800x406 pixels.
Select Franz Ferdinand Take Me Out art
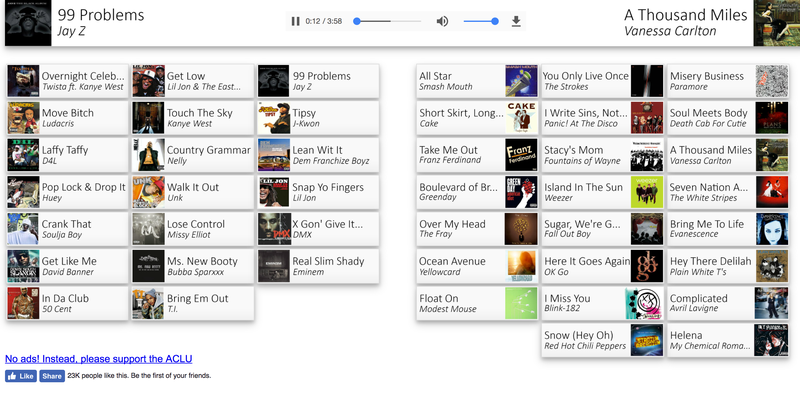[x=521, y=155]
